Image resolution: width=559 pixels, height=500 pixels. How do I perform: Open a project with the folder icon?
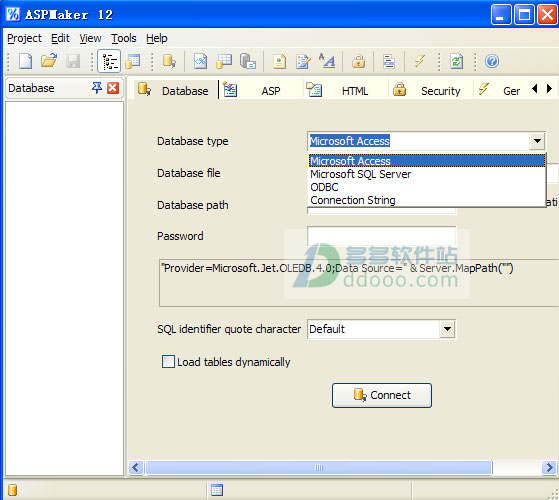click(49, 61)
